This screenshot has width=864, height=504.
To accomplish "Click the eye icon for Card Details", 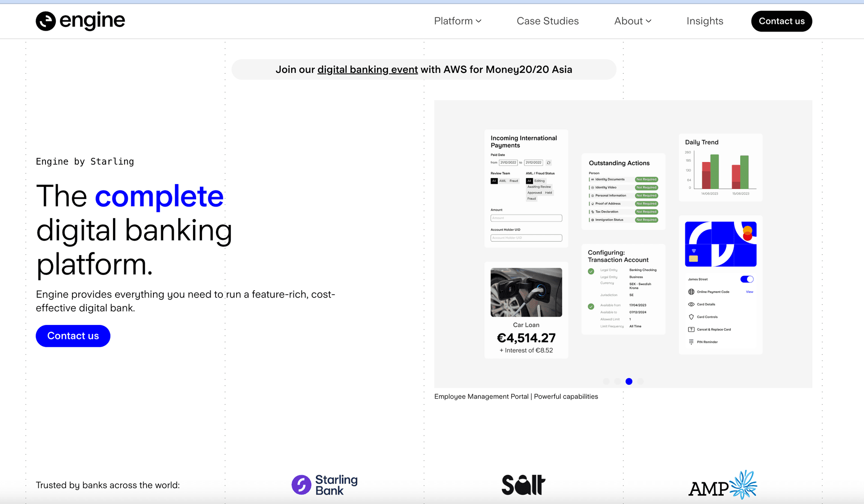I will pos(691,304).
